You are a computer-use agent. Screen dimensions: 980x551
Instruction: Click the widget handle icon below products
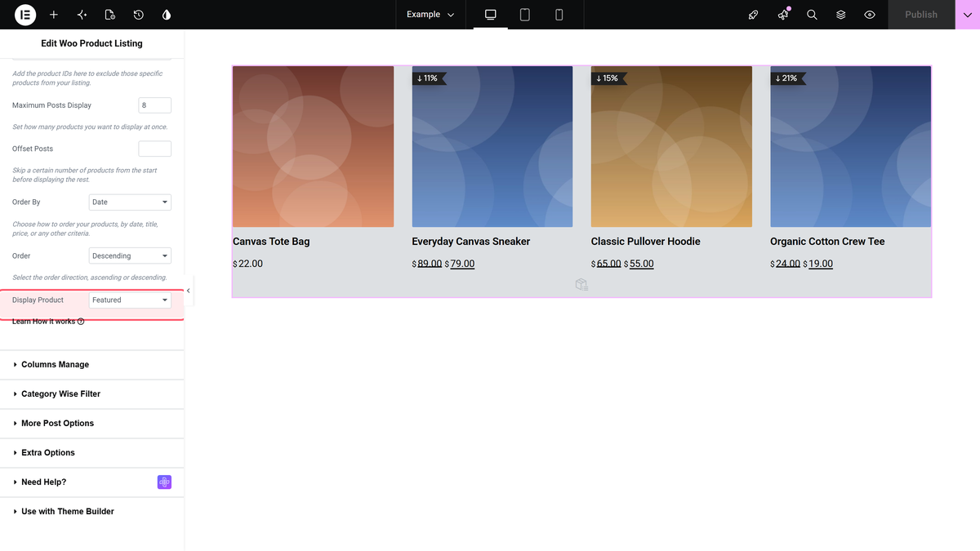coord(581,284)
